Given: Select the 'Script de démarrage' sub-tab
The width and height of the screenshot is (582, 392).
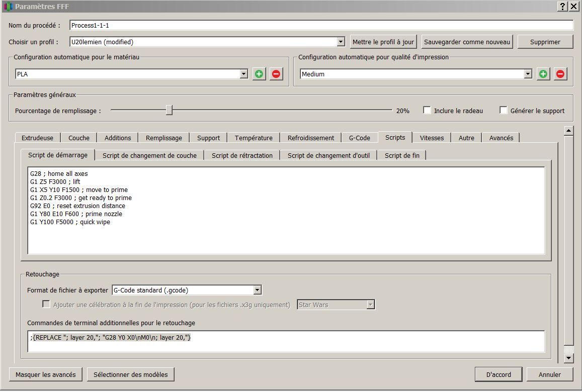Looking at the screenshot, I should [58, 155].
